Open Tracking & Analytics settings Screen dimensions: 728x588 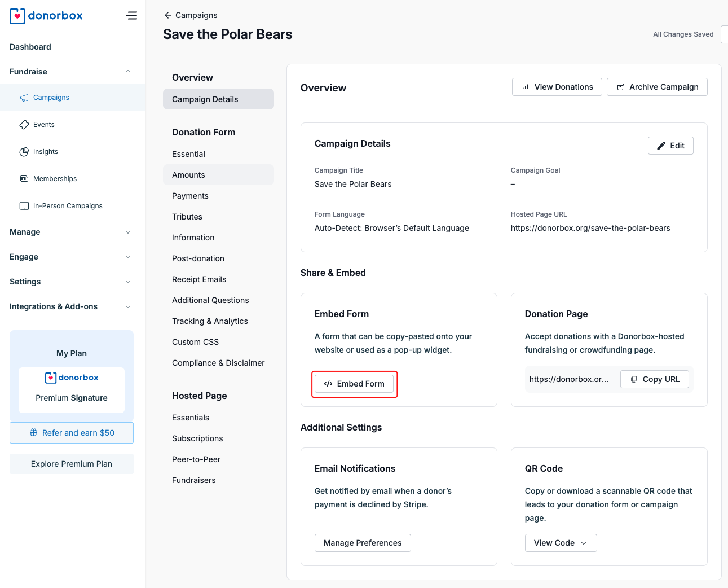coord(210,321)
